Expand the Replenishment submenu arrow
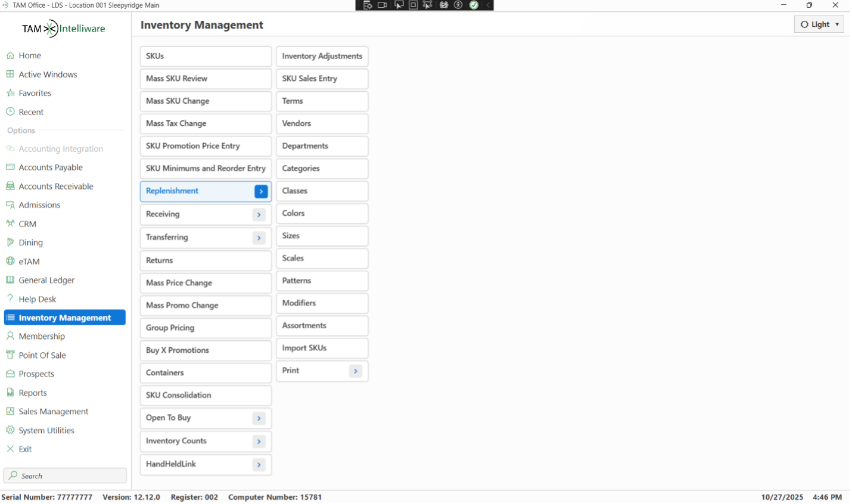This screenshot has height=504, width=852. click(261, 191)
